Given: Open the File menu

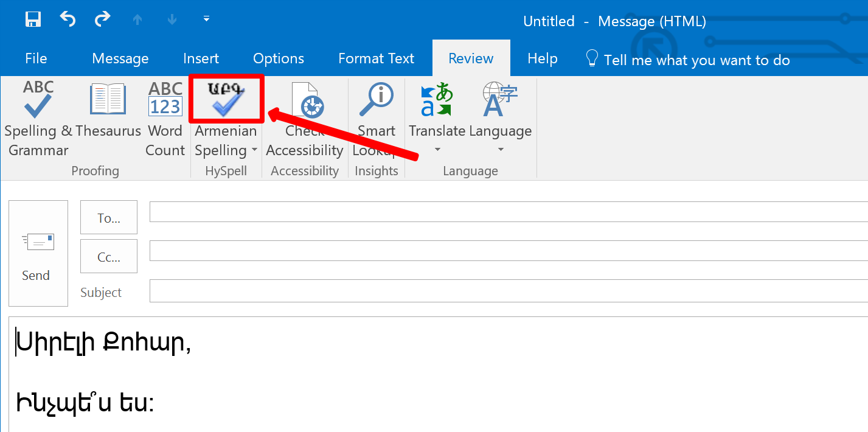Looking at the screenshot, I should tap(36, 58).
